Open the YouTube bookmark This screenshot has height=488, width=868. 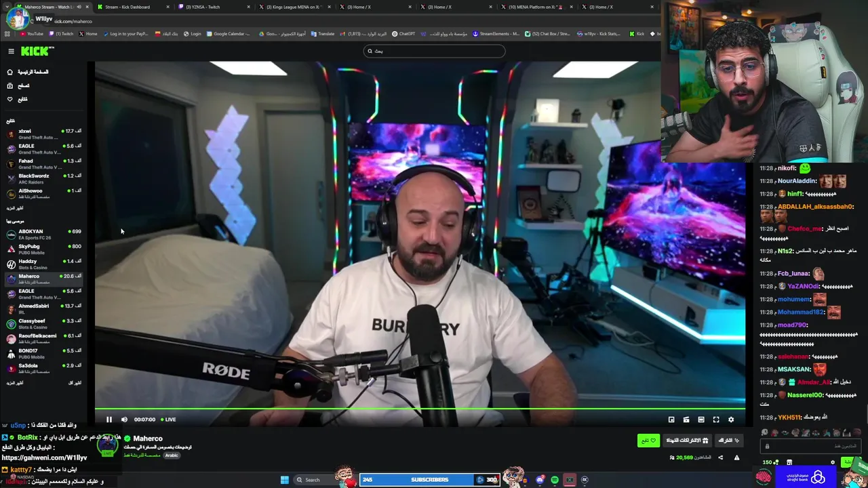click(32, 34)
